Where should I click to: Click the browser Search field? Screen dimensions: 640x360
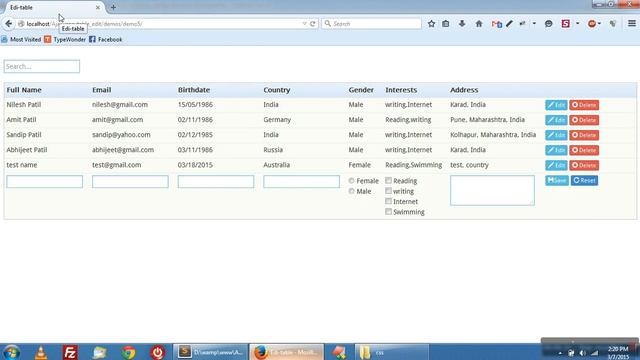(x=371, y=24)
